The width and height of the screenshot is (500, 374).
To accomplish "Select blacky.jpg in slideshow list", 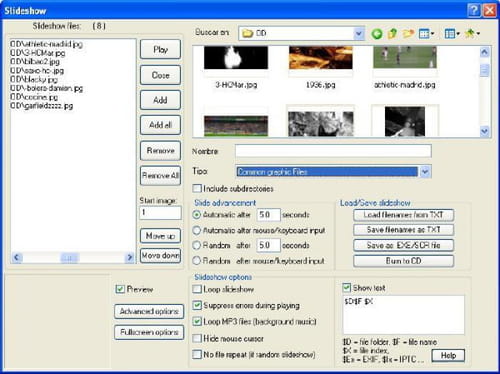I will click(x=34, y=79).
